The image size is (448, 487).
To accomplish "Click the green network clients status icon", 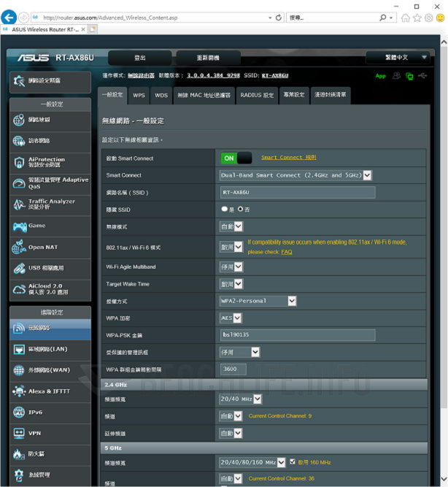I will [x=409, y=76].
